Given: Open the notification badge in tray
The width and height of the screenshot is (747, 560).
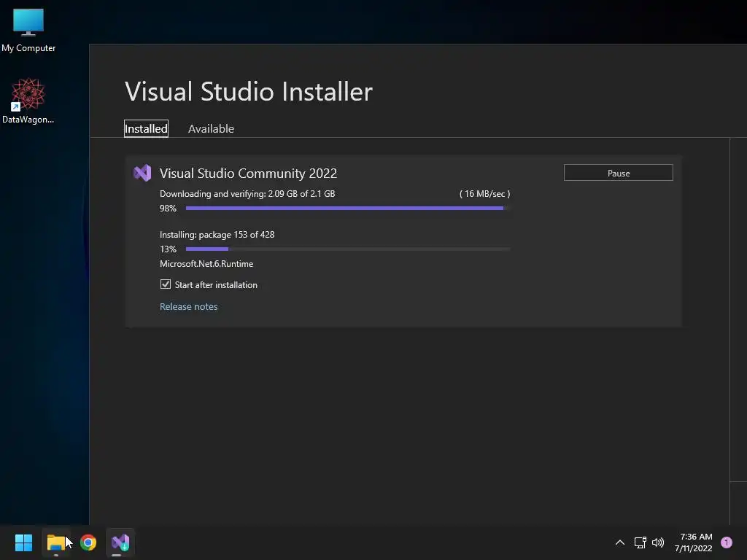Looking at the screenshot, I should 727,542.
